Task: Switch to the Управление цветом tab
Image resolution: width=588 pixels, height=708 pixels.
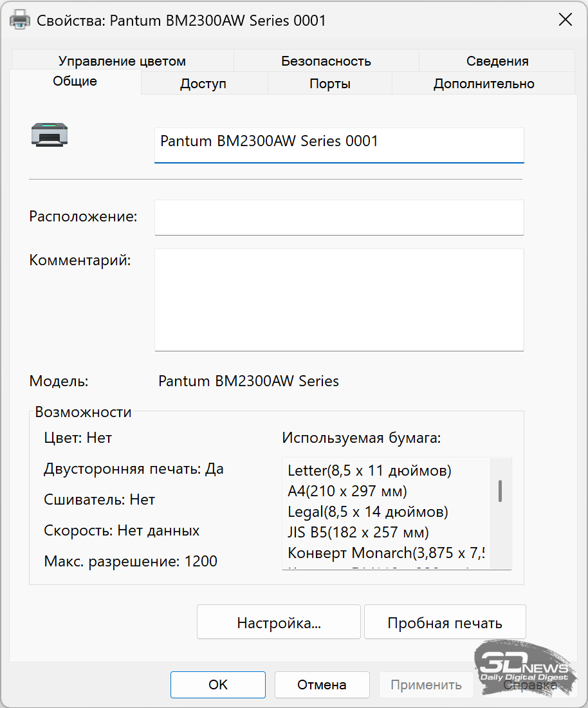Action: point(122,61)
